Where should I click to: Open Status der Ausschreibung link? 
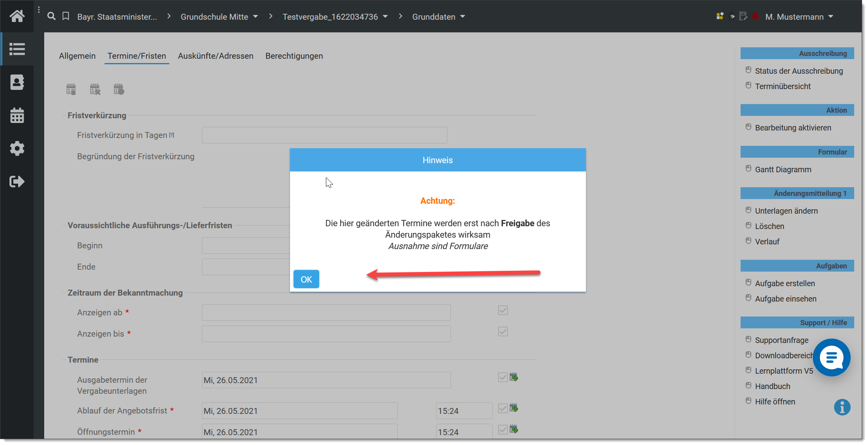(799, 71)
